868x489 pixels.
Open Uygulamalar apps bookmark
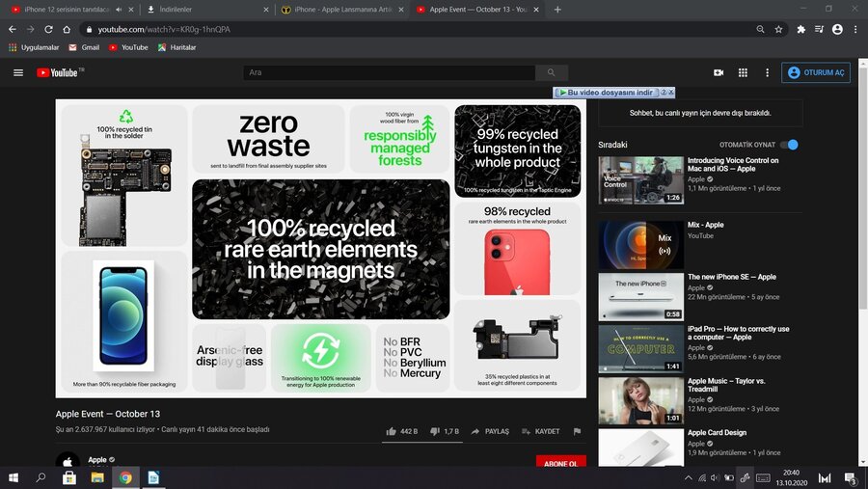34,47
